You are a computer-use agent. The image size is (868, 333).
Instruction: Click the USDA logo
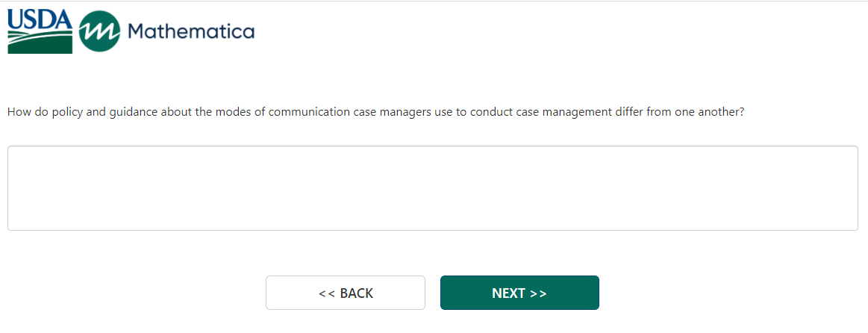click(x=40, y=31)
